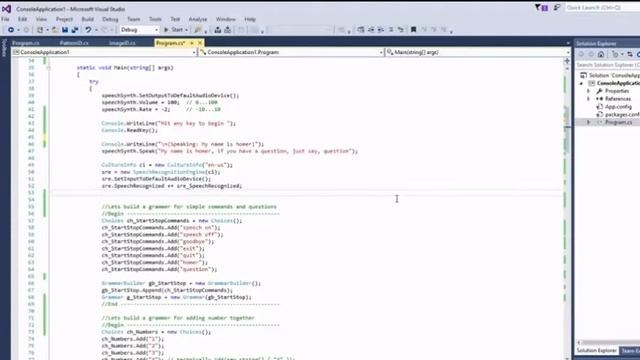Image resolution: width=640 pixels, height=360 pixels.
Task: Expand the References node
Action: point(589,99)
